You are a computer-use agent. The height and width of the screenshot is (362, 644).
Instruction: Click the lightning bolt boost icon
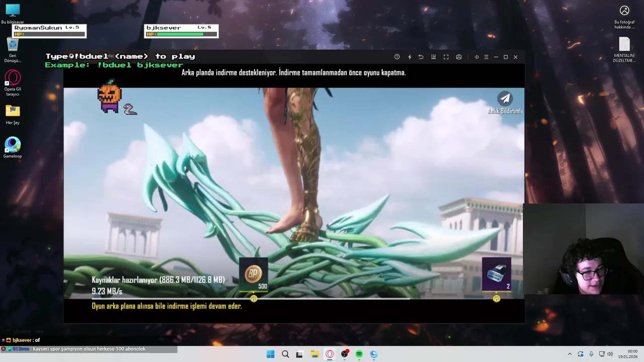point(410,57)
